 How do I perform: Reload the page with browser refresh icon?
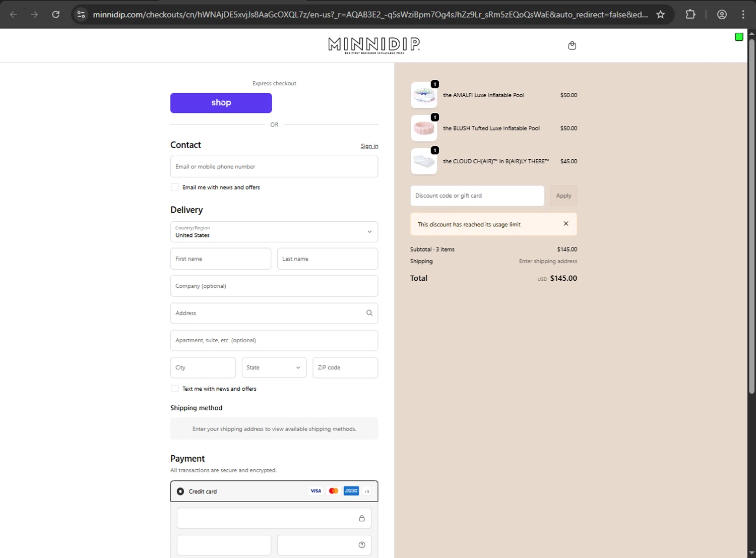[56, 15]
